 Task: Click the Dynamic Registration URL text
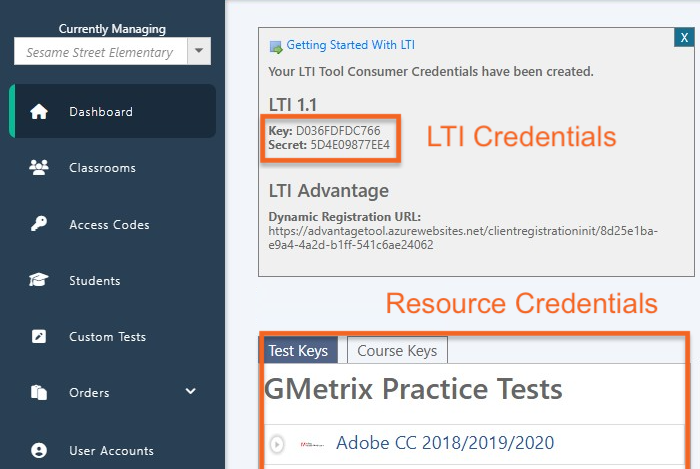point(462,238)
